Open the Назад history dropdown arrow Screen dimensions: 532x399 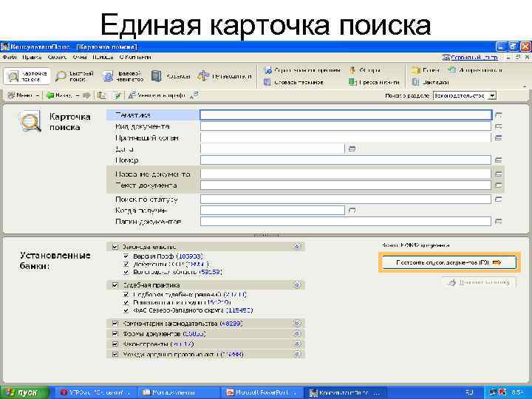pos(78,96)
